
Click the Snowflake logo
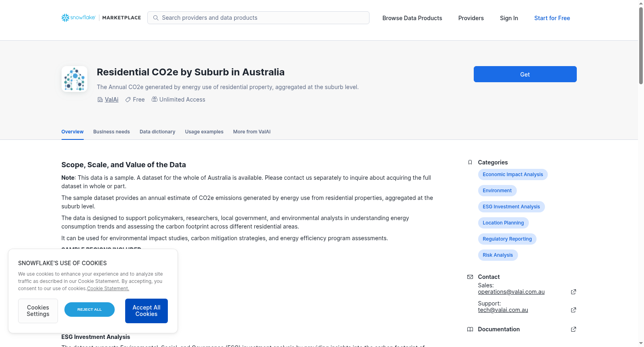click(78, 18)
